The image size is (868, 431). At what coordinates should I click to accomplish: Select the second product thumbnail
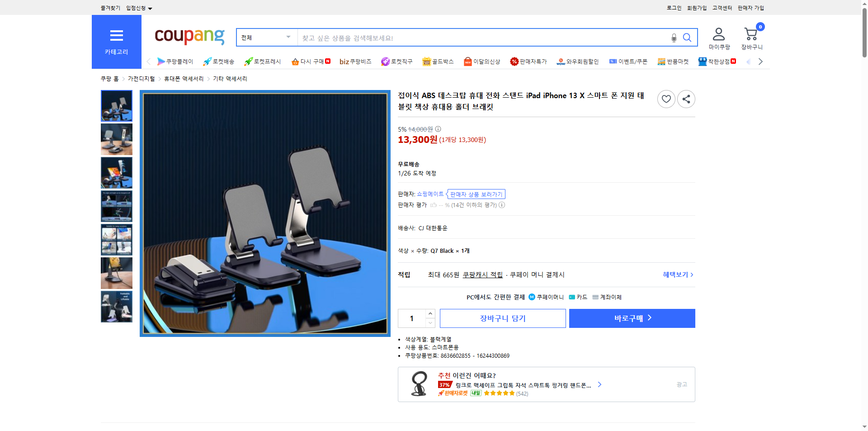[116, 139]
